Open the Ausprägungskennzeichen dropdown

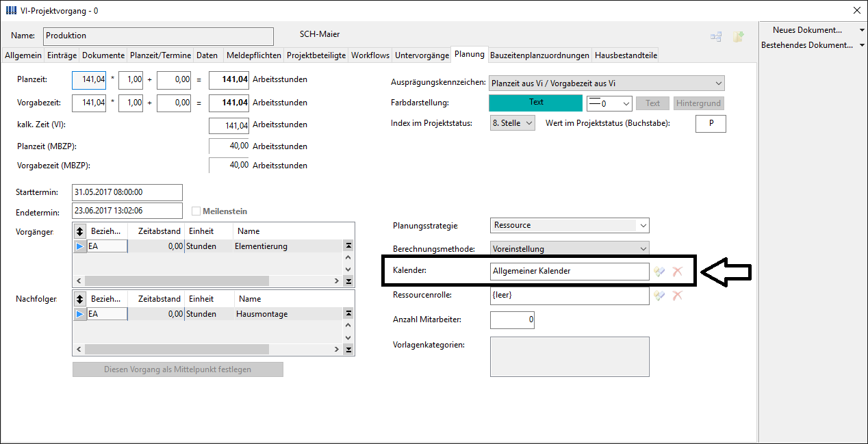coord(718,83)
